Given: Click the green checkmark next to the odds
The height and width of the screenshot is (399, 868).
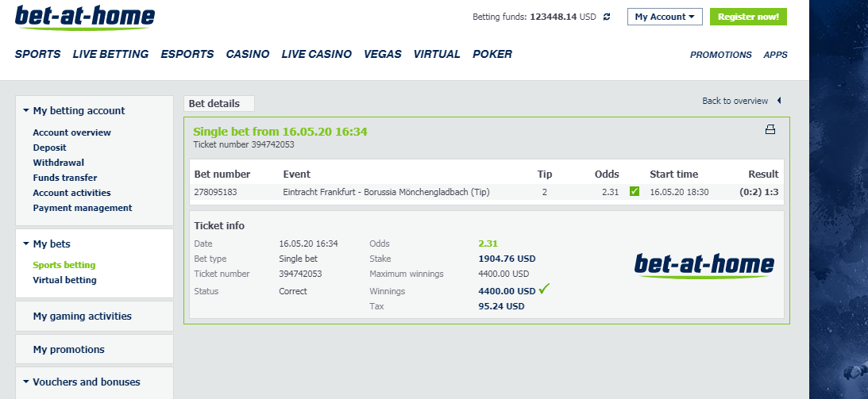Looking at the screenshot, I should pos(635,191).
